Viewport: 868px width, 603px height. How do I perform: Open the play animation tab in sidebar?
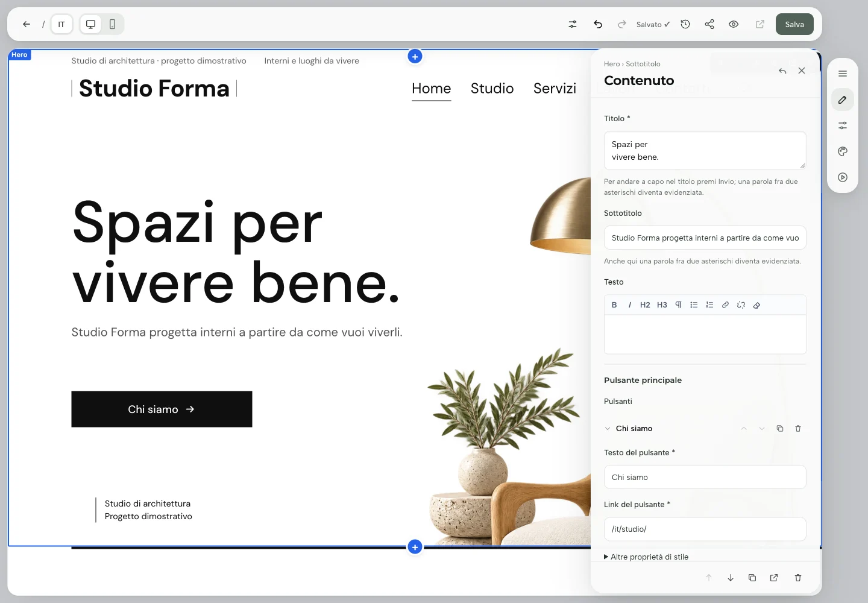pos(843,177)
